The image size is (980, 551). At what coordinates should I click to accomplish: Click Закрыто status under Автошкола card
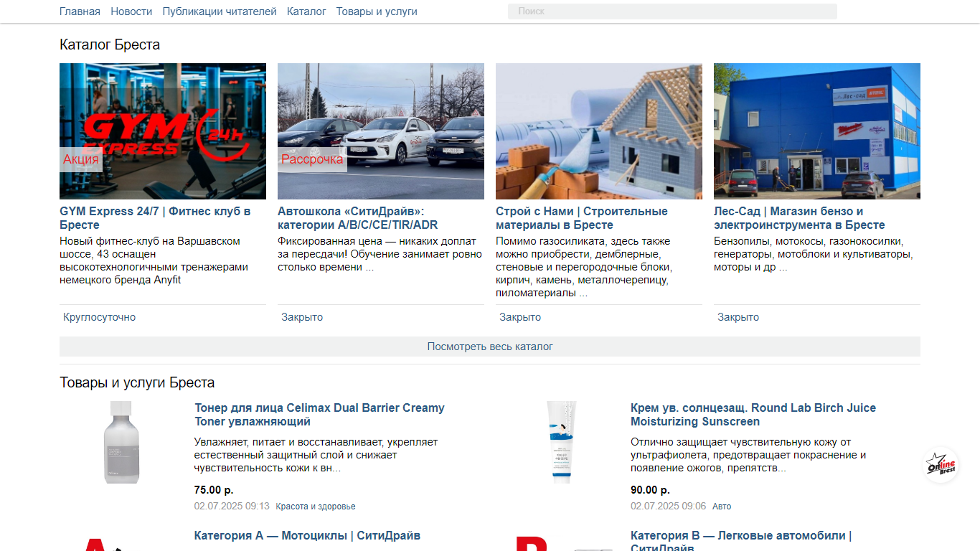(x=302, y=317)
